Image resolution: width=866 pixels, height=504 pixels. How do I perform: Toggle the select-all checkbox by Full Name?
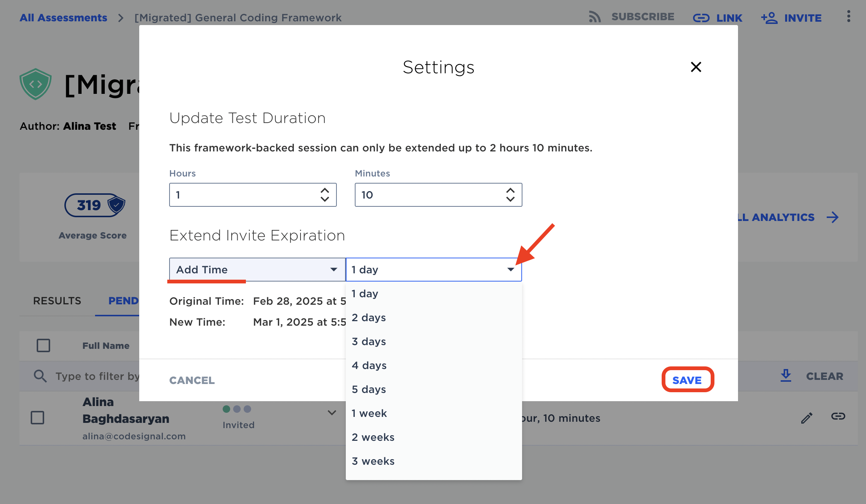pos(43,345)
